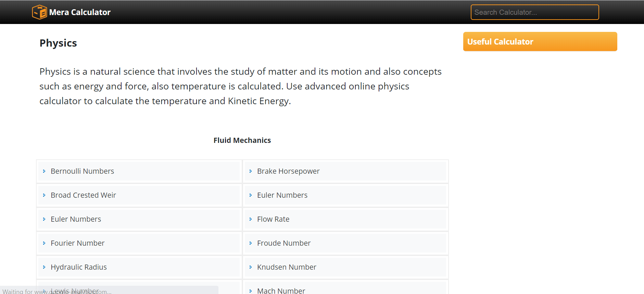Open the Mach Number calculator link
The height and width of the screenshot is (294, 644).
pos(281,291)
